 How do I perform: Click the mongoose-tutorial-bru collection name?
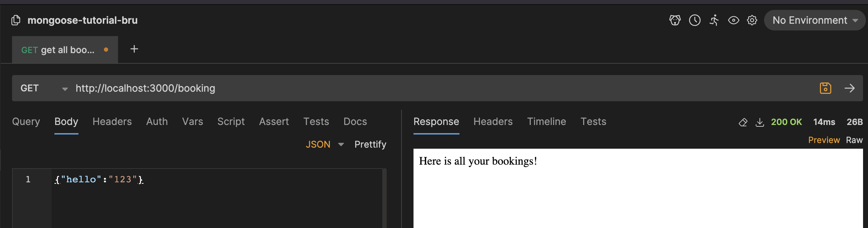pos(82,20)
